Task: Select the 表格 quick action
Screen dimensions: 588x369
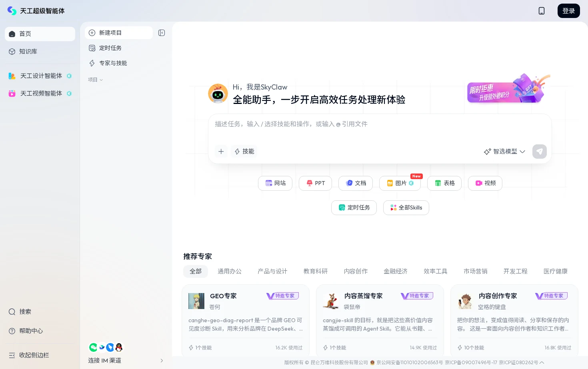Action: tap(444, 183)
